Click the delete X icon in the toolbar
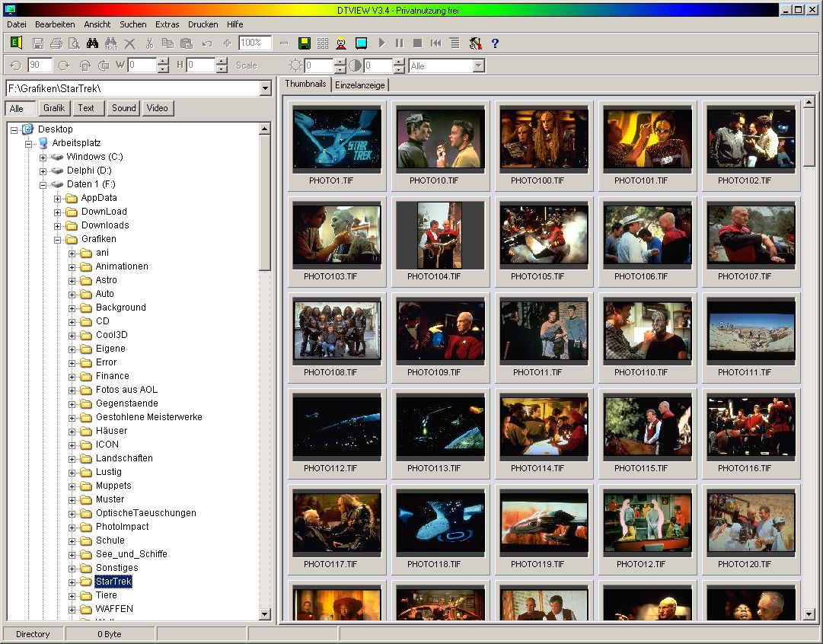The height and width of the screenshot is (644, 823). [129, 43]
